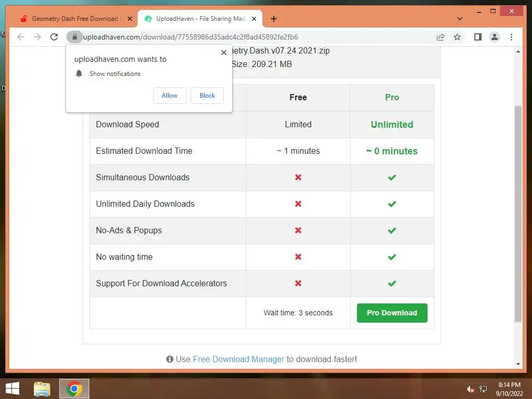The height and width of the screenshot is (399, 532).
Task: Click the No-Ads & Popups label
Action: click(129, 230)
